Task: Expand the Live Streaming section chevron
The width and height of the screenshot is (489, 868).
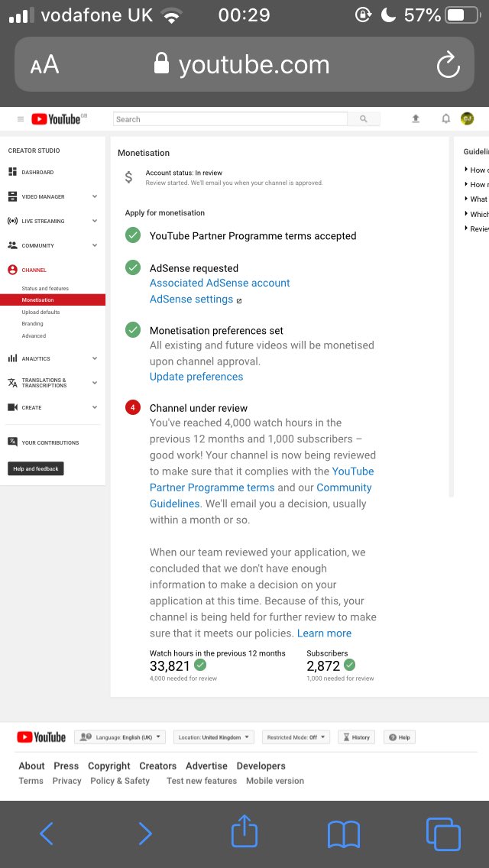Action: tap(95, 221)
